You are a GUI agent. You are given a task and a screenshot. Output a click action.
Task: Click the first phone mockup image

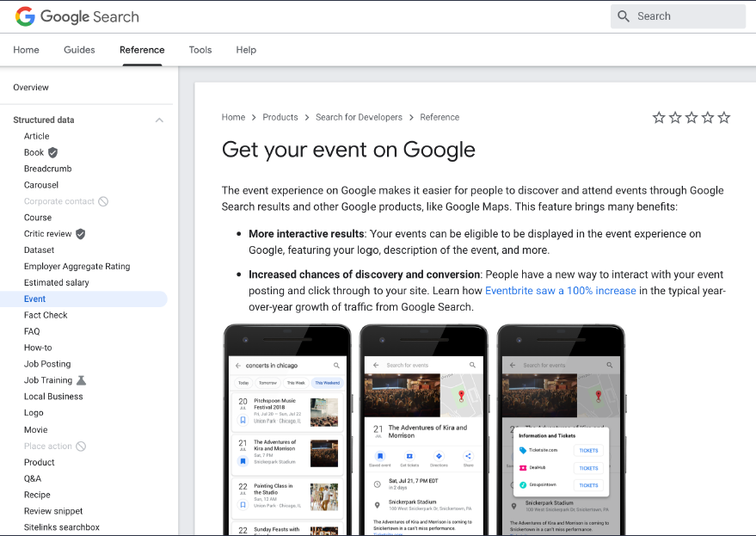[x=287, y=430]
